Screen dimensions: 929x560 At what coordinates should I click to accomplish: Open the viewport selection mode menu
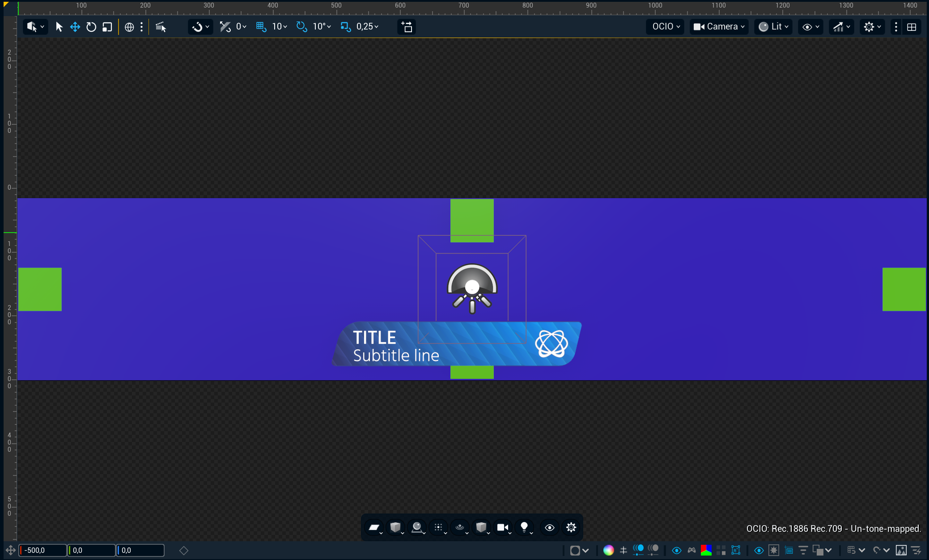[35, 27]
